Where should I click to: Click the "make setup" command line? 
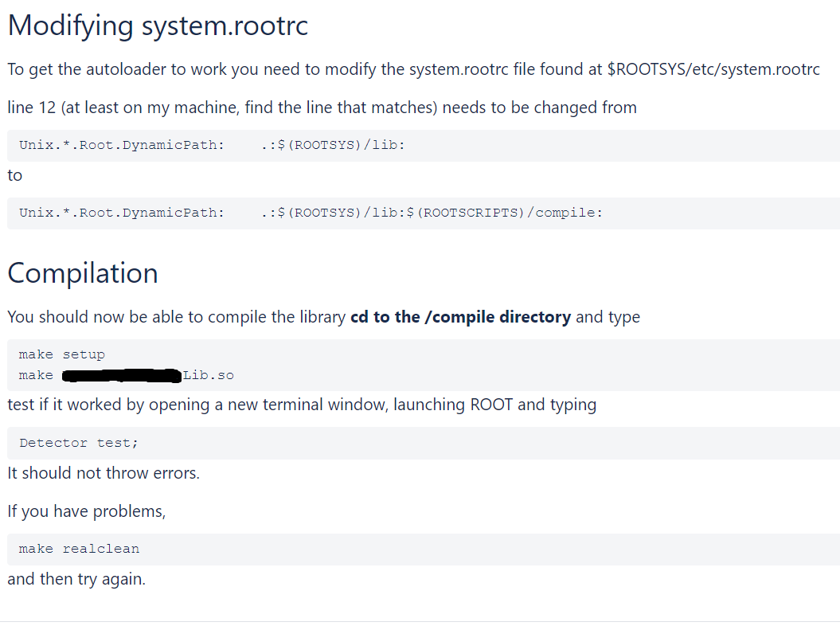[62, 354]
